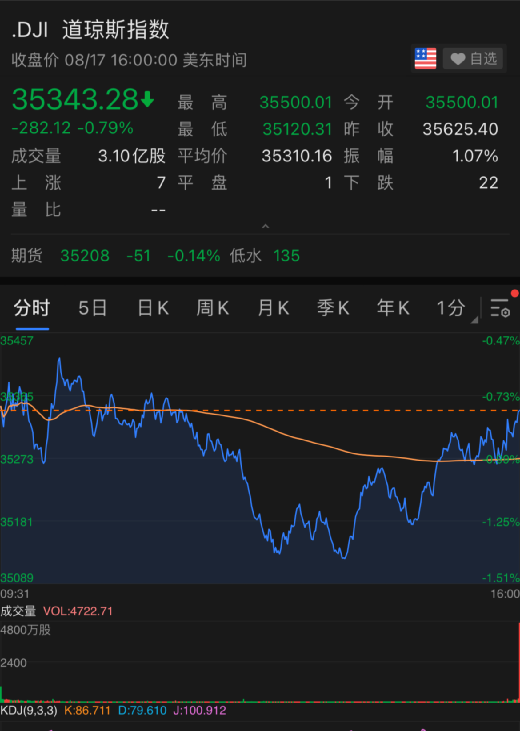520x731 pixels.
Task: Tap the 道琼斯指数 title
Action: coord(115,29)
